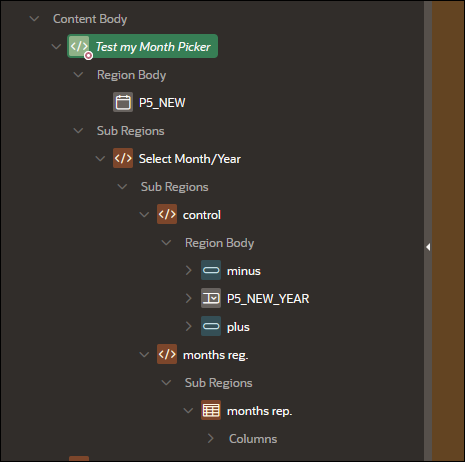Screen dimensions: 465x462
Task: Click Region Body label under control
Action: click(220, 243)
